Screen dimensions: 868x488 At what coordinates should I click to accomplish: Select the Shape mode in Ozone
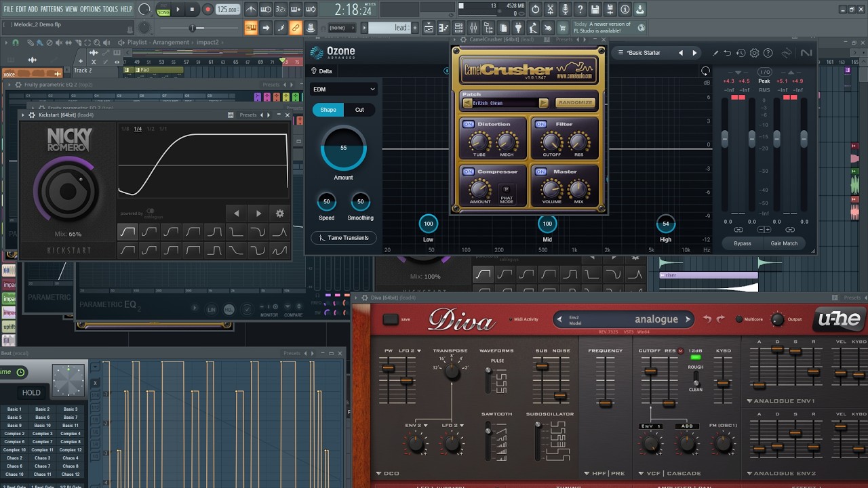click(x=328, y=110)
